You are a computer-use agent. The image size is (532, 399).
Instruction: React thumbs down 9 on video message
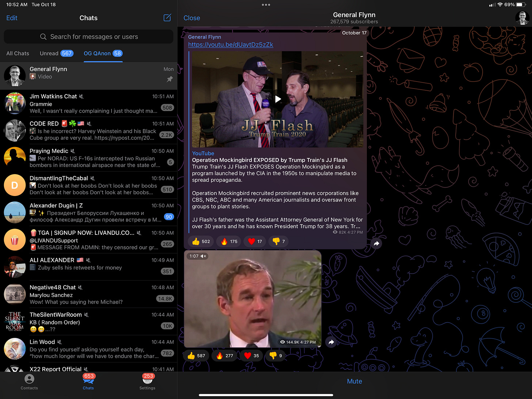(276, 355)
